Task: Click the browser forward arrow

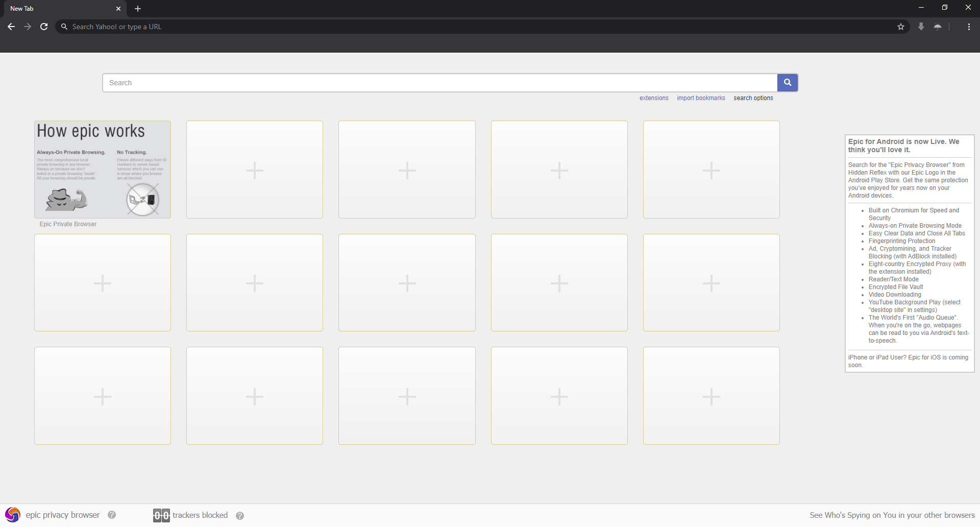Action: [x=28, y=27]
